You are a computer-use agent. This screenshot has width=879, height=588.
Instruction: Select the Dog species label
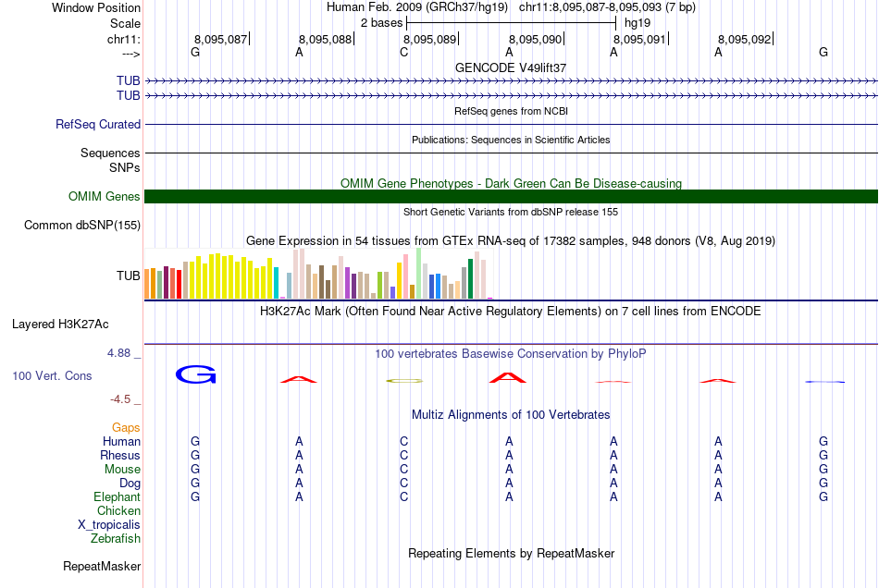pos(130,483)
